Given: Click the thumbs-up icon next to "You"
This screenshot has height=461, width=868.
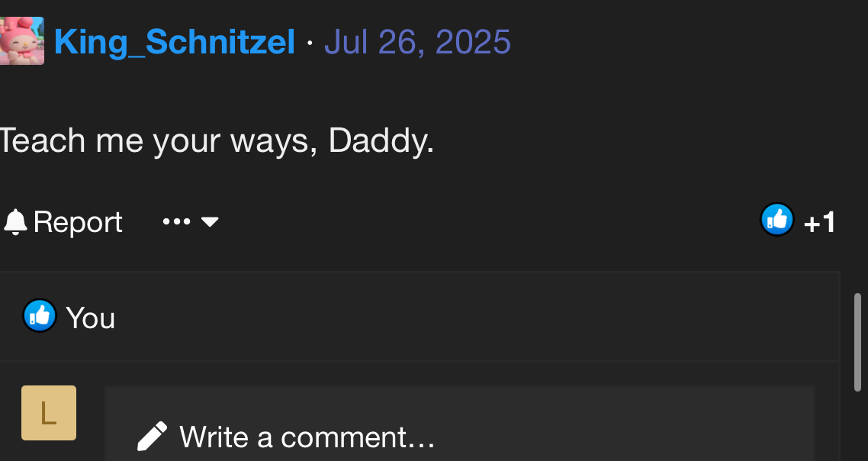Looking at the screenshot, I should 40,315.
